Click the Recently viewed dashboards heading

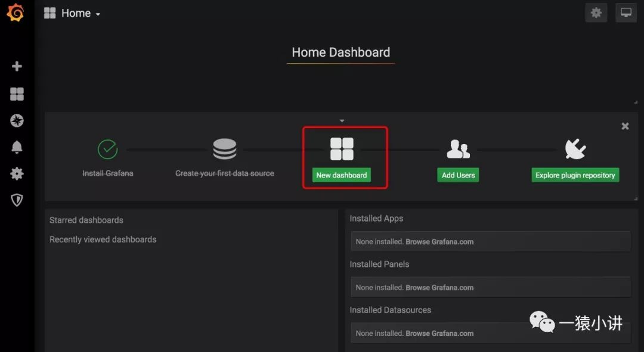pos(103,239)
